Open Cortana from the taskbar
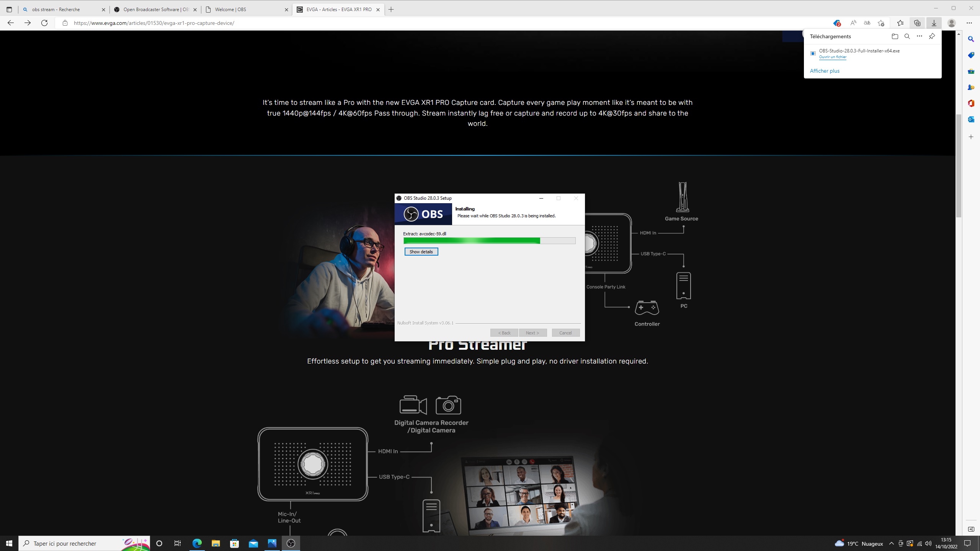This screenshot has height=551, width=980. point(159,543)
